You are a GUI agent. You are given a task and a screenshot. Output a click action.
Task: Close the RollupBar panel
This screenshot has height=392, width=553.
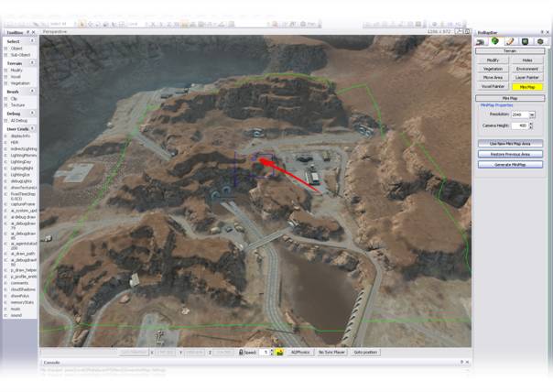click(x=548, y=32)
